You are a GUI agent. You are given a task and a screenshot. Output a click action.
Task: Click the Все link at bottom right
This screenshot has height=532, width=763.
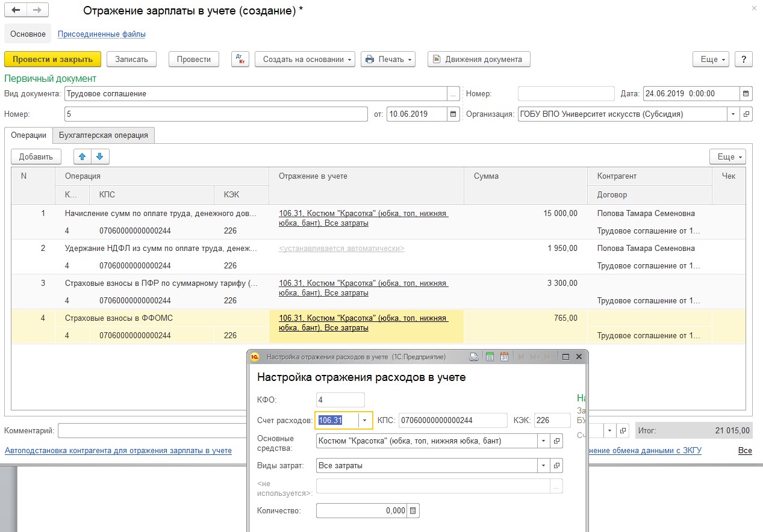pos(745,450)
